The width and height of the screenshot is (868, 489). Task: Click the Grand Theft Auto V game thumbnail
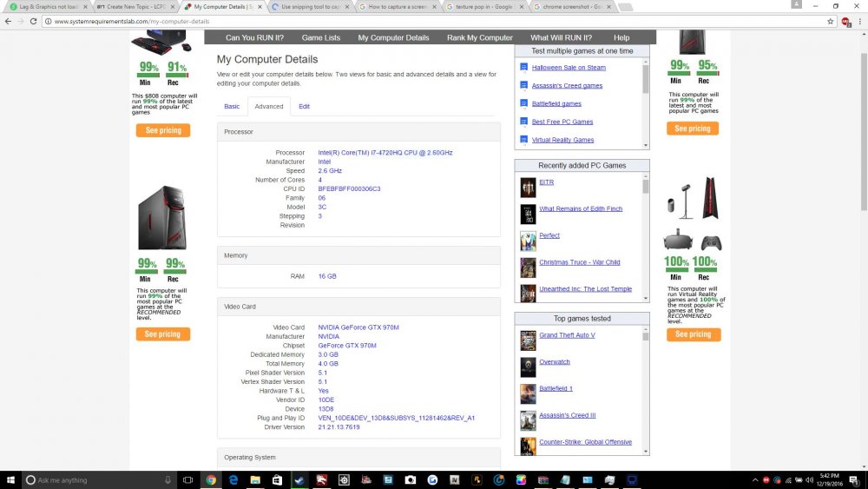coord(528,340)
